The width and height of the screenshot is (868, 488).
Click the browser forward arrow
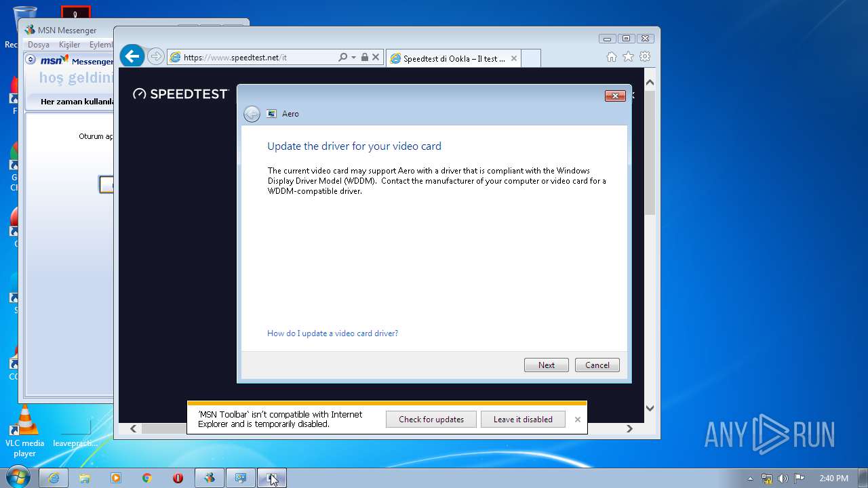(x=156, y=57)
